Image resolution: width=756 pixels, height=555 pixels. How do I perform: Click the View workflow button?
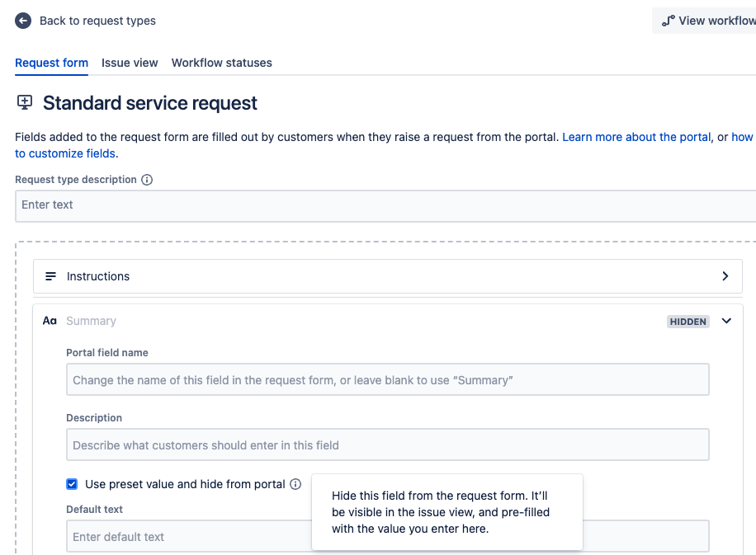tap(710, 21)
